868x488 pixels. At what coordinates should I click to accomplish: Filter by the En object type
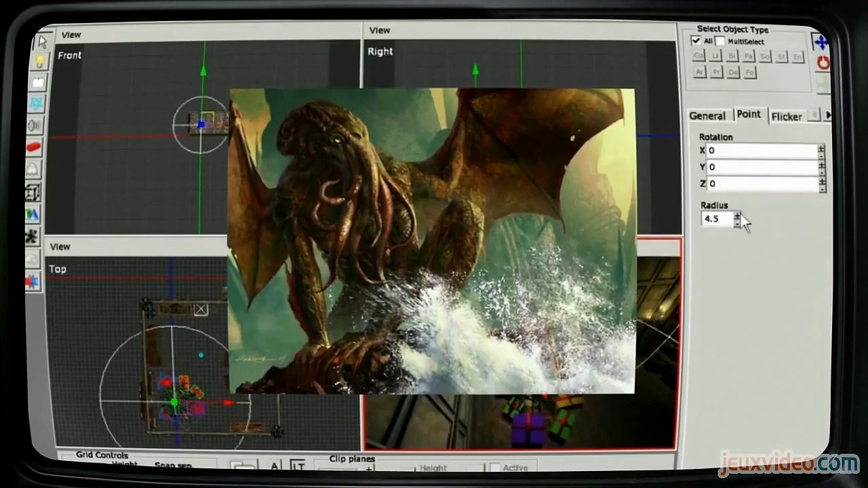(797, 58)
